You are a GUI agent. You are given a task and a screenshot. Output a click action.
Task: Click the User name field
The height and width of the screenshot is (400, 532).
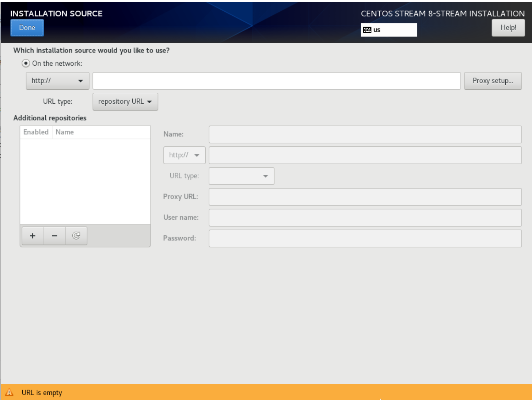pyautogui.click(x=365, y=218)
